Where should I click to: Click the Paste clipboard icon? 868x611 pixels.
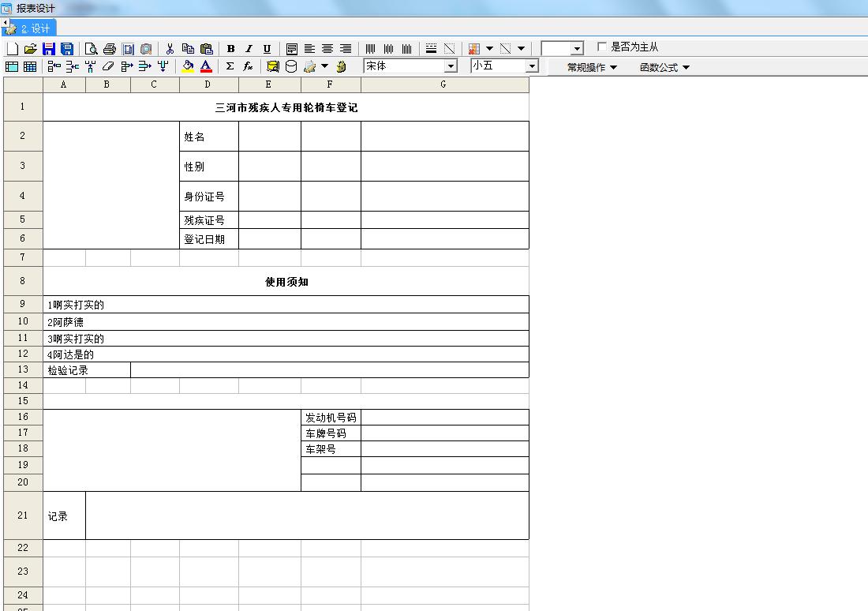pyautogui.click(x=207, y=49)
